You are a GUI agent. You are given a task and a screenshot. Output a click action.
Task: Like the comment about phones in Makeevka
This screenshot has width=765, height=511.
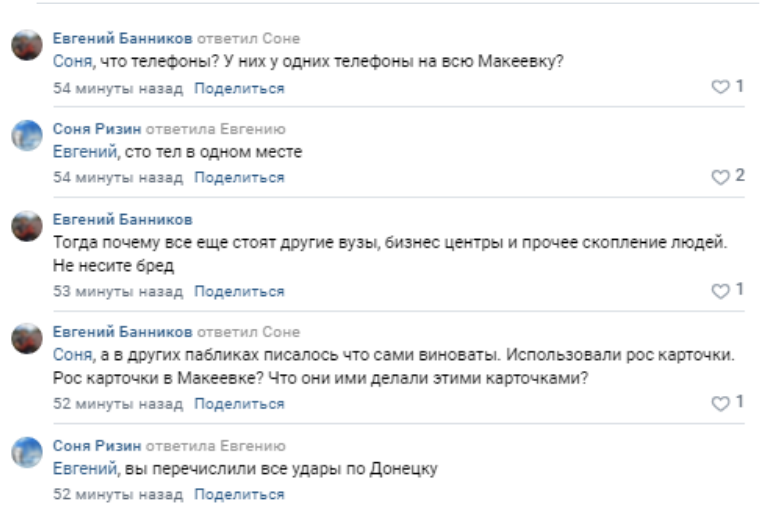719,87
